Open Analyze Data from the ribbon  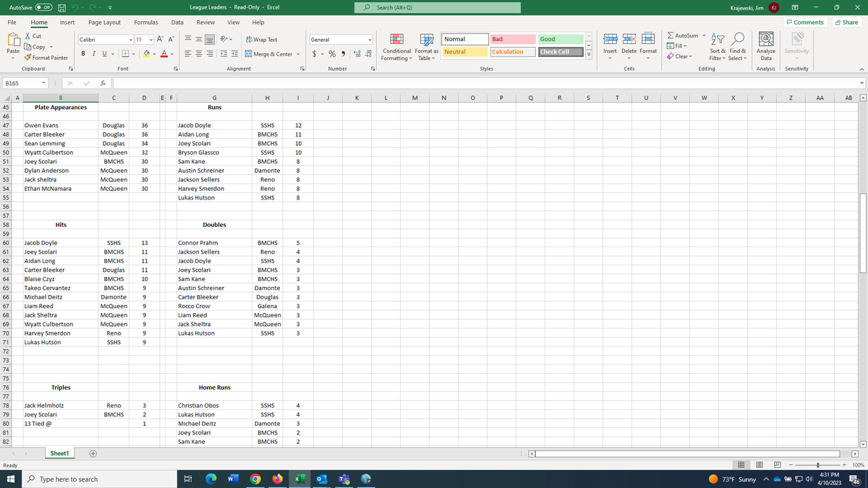[x=765, y=46]
